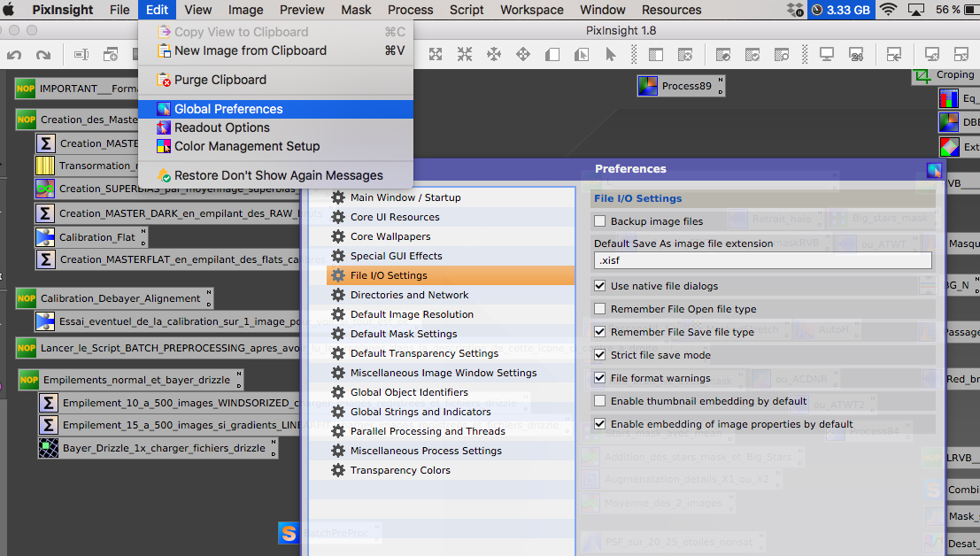980x556 pixels.
Task: Uncheck Remember File Save file type
Action: click(x=600, y=332)
